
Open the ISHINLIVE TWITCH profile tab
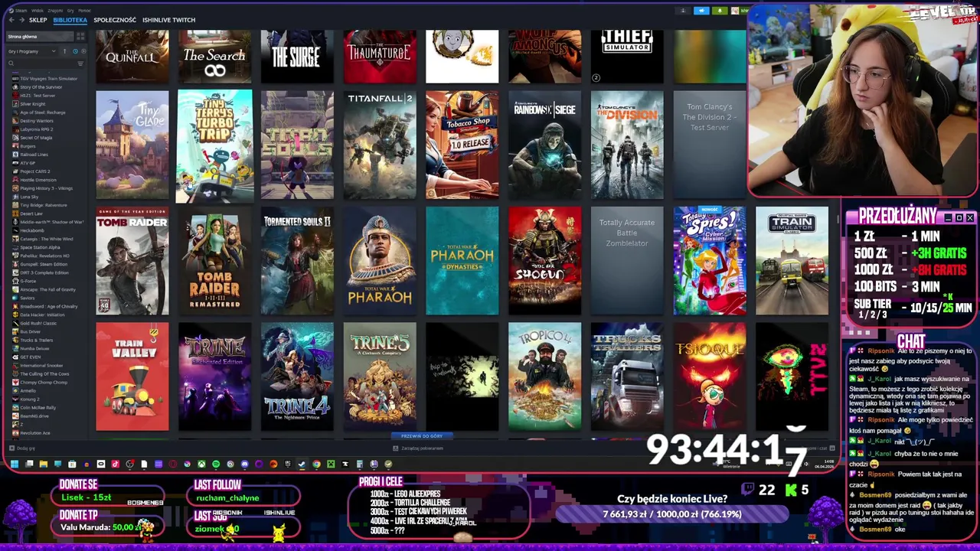click(168, 20)
